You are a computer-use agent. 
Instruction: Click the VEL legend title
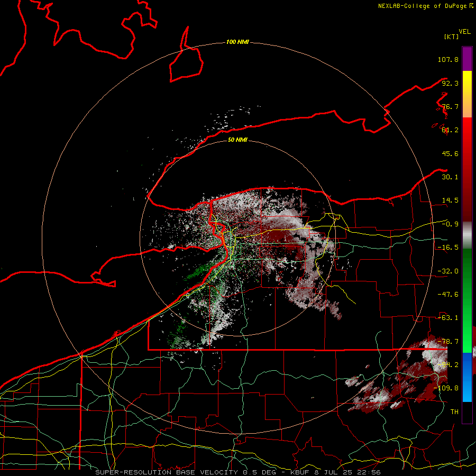(x=464, y=32)
